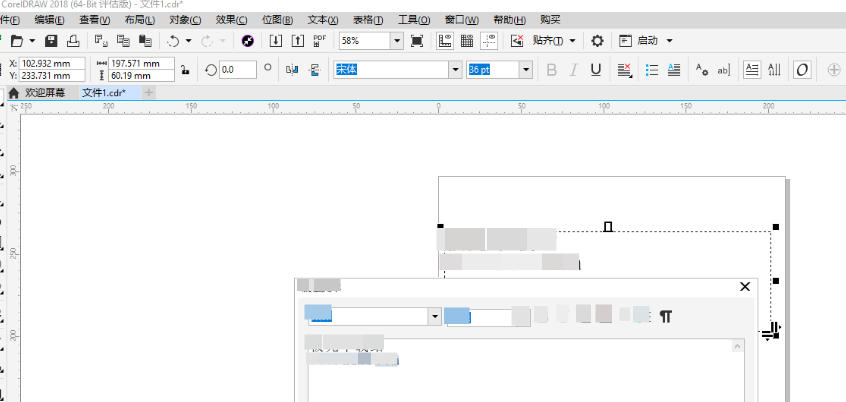Expand the 58% zoom level dropdown
The width and height of the screenshot is (846, 402).
(397, 41)
